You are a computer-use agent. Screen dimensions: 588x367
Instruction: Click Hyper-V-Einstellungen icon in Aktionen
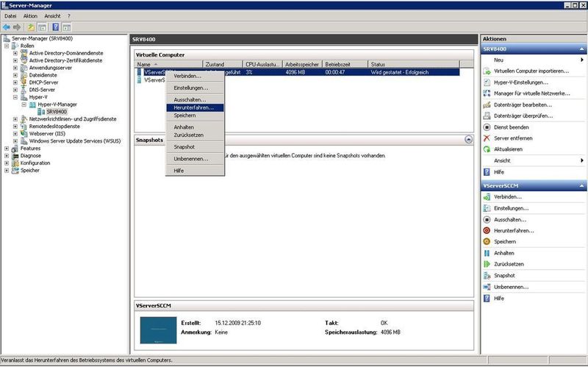487,82
